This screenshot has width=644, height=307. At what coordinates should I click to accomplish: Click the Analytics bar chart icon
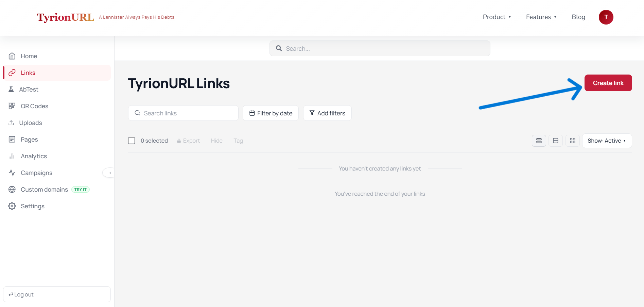pos(12,156)
